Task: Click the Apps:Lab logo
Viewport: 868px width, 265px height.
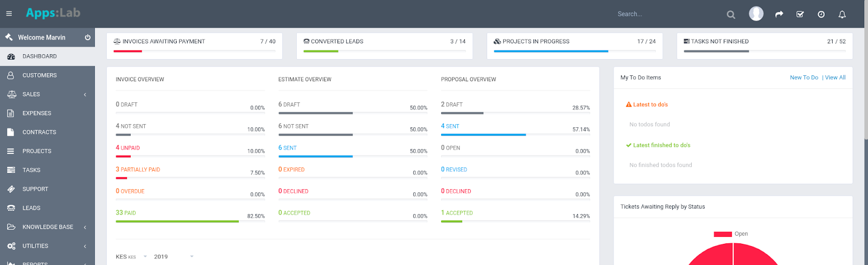Action: coord(53,13)
